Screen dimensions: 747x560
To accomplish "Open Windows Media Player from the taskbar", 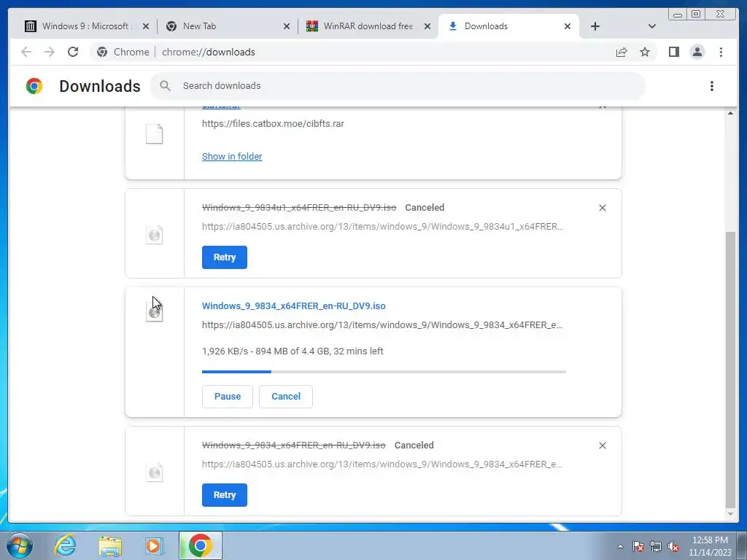I will [153, 545].
